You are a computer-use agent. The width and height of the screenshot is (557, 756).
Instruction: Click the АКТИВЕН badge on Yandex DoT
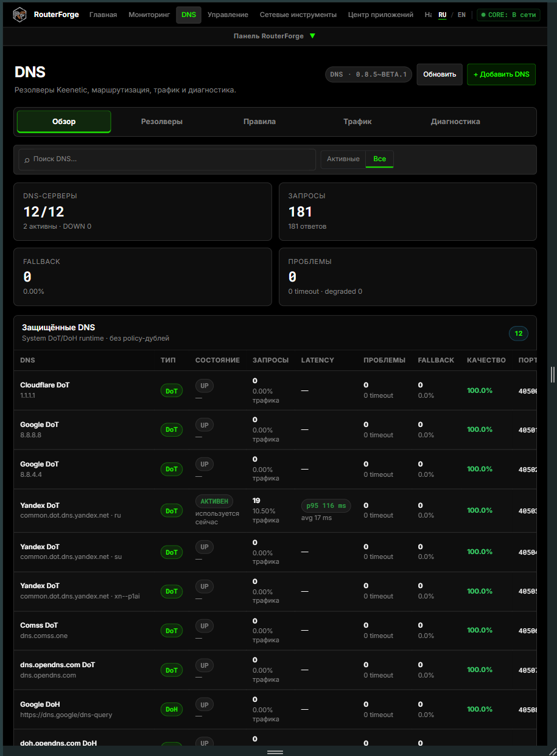pyautogui.click(x=214, y=501)
